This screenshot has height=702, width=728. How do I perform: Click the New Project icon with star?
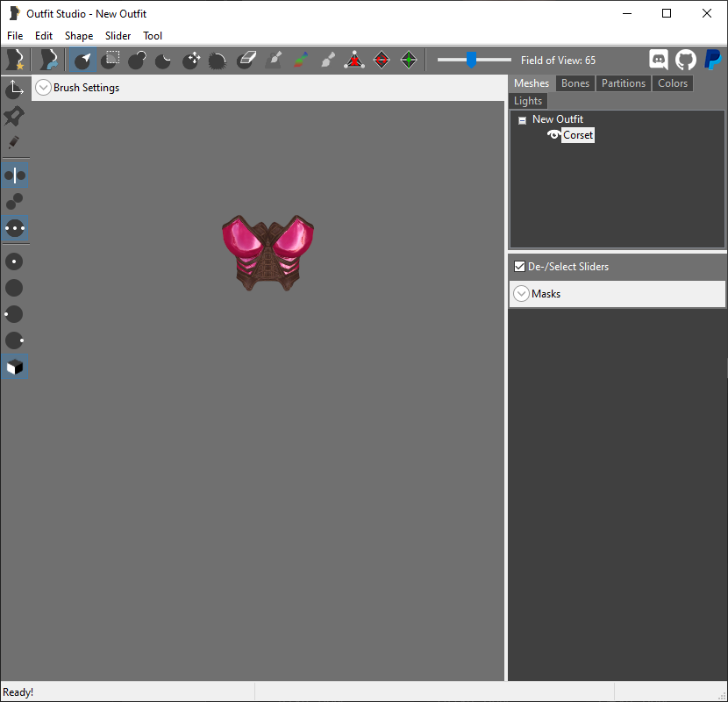(x=15, y=60)
